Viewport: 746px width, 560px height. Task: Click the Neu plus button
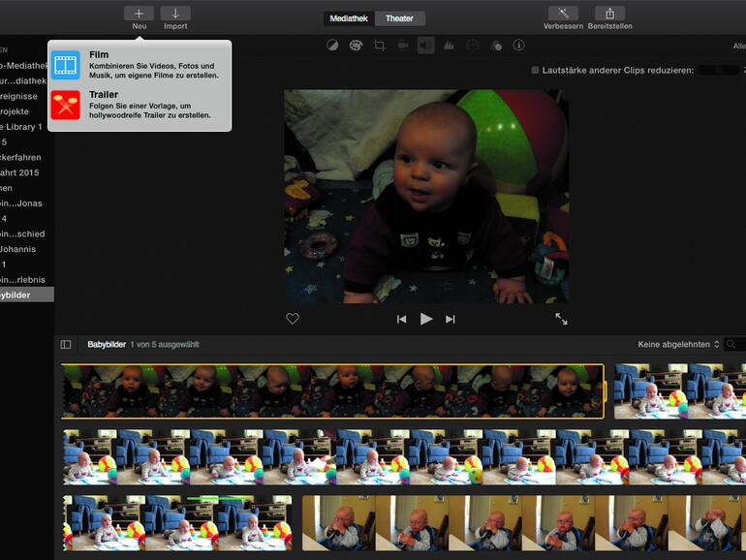coord(139,14)
